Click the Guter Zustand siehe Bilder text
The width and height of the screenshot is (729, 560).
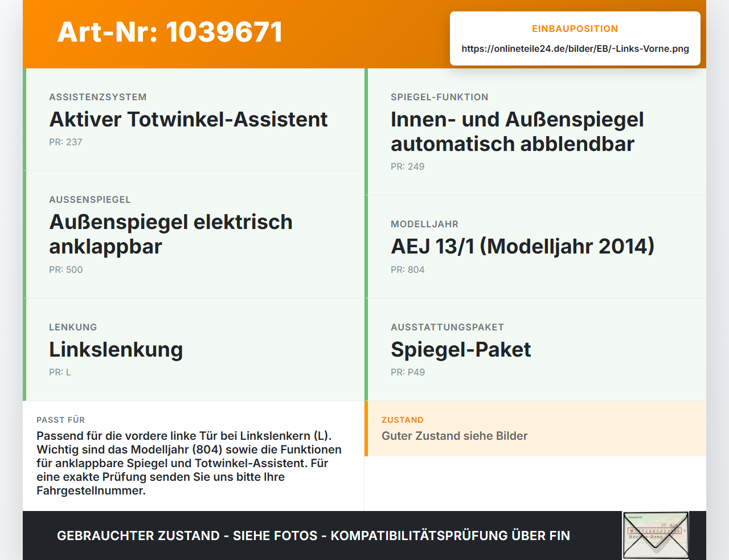tap(454, 436)
